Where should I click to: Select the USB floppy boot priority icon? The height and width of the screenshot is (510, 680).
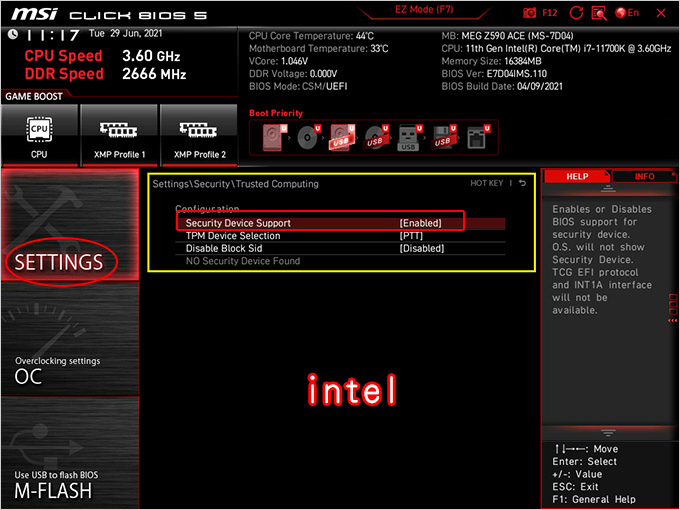444,137
